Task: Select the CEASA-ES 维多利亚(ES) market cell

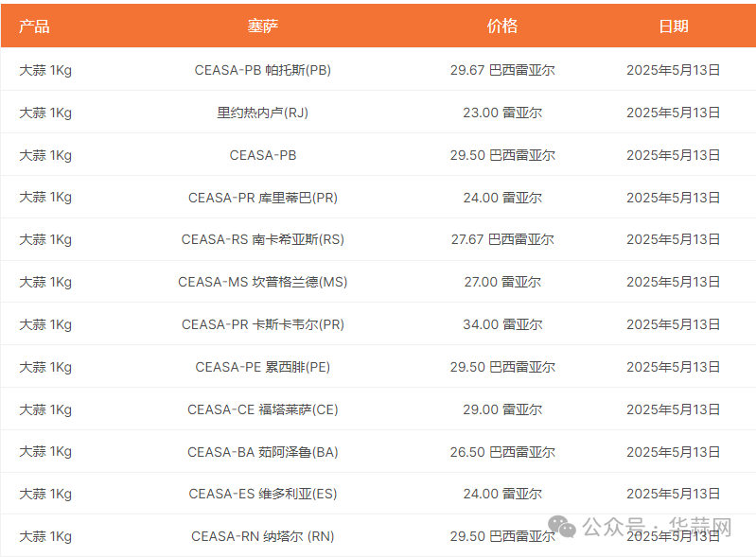Action: 262,494
